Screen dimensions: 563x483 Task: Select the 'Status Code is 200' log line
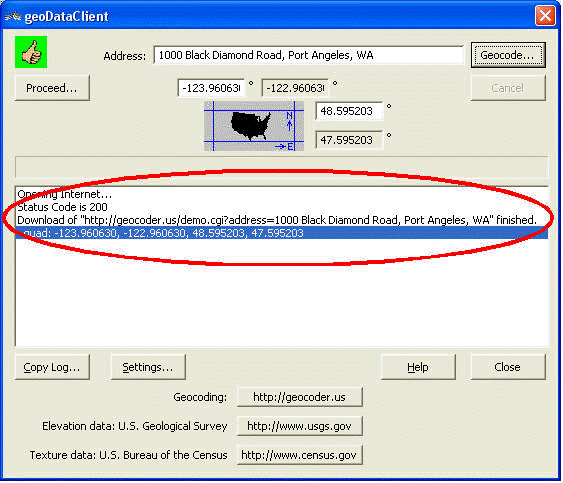62,207
